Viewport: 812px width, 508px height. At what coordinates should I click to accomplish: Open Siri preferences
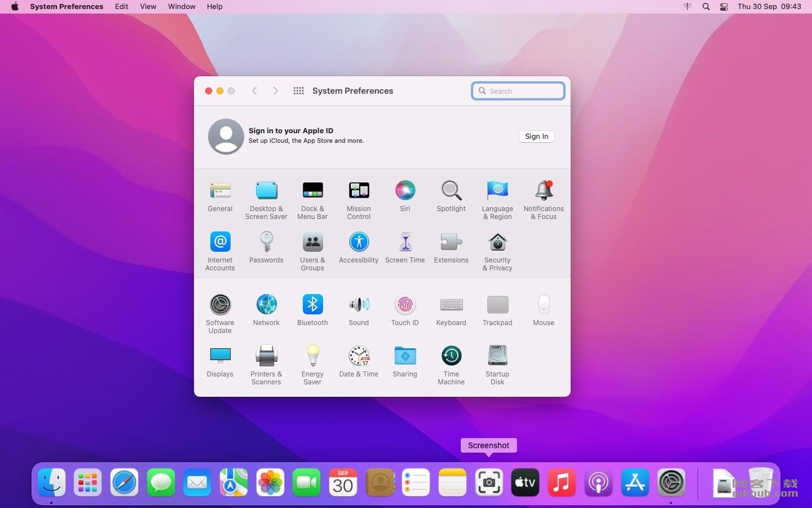[405, 196]
